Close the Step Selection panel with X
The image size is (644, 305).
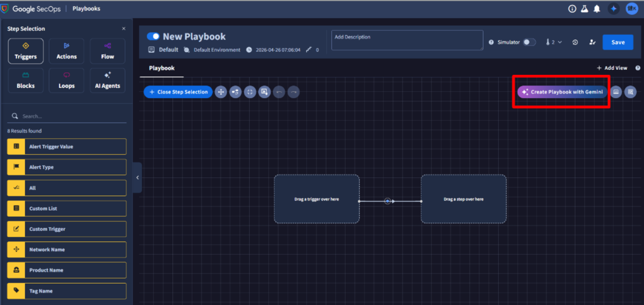click(x=124, y=29)
